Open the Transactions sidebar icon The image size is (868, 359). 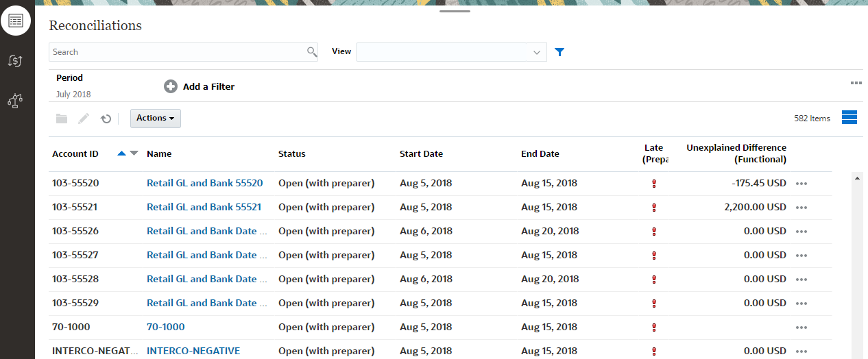pos(16,61)
